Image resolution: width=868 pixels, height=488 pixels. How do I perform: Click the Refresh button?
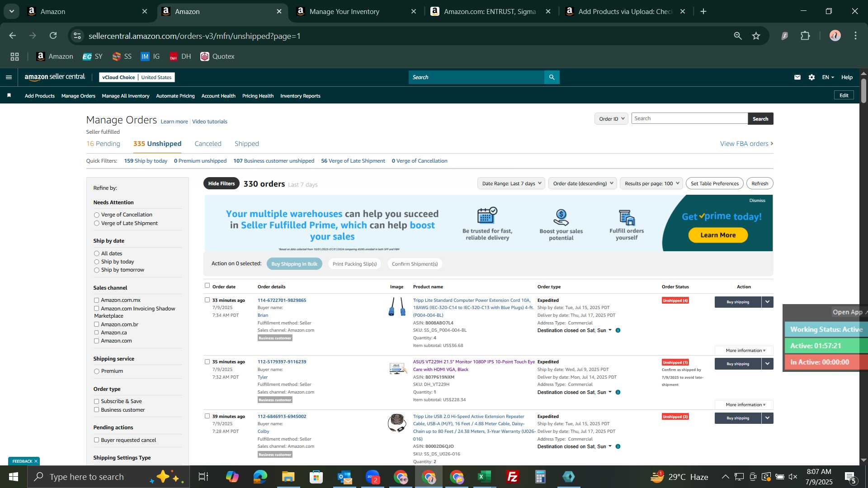[x=759, y=183]
